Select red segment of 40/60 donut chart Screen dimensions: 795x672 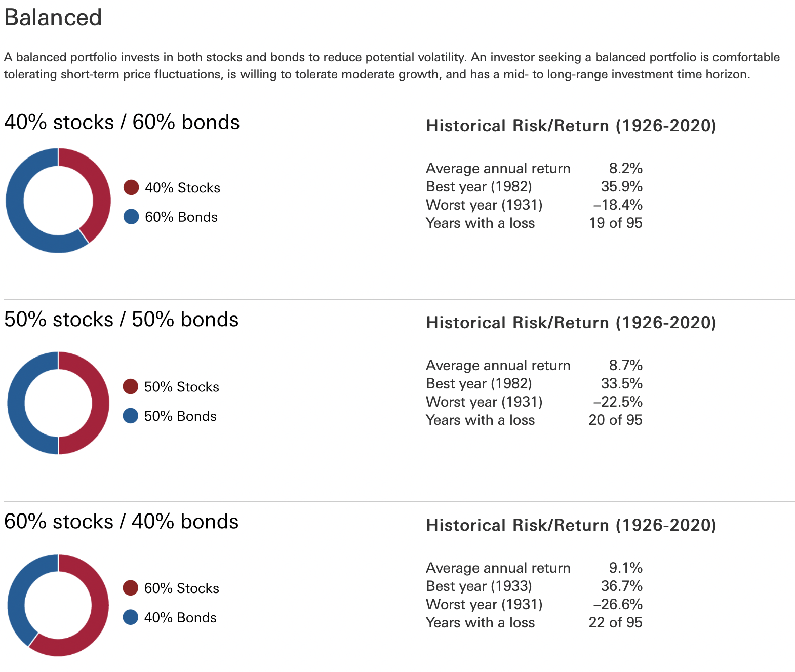[x=100, y=192]
